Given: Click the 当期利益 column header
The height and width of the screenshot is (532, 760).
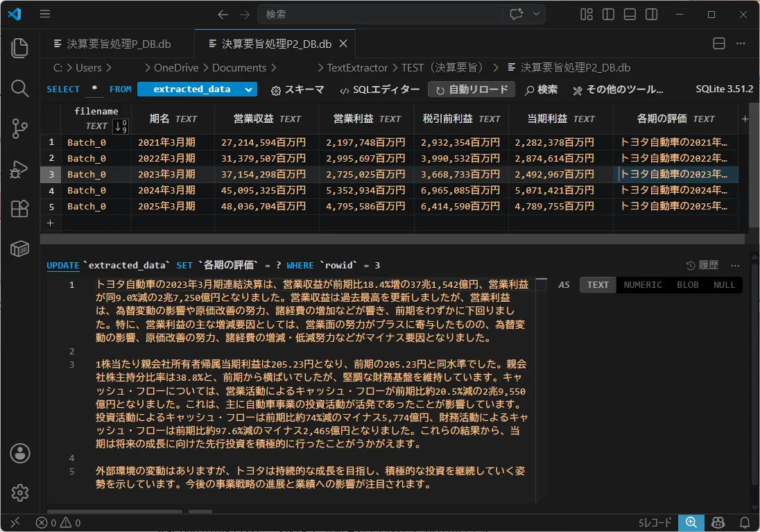Looking at the screenshot, I should click(561, 119).
